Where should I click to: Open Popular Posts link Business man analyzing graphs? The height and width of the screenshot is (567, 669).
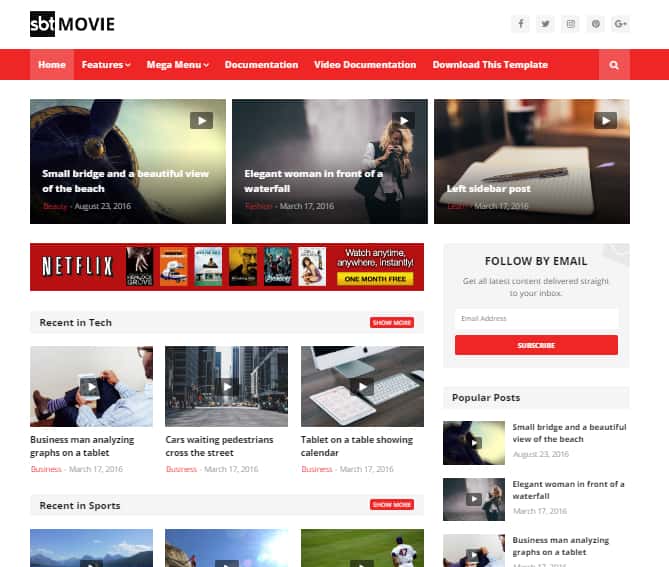coord(561,546)
